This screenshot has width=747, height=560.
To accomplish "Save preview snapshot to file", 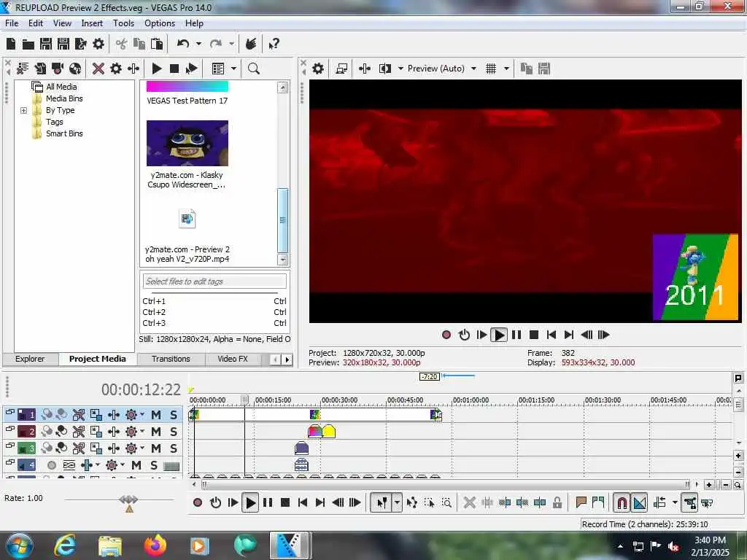I will coord(544,69).
